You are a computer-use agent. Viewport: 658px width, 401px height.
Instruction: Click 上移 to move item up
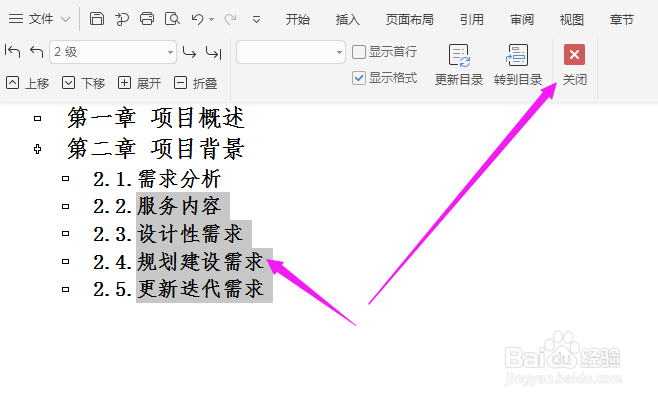pos(28,83)
